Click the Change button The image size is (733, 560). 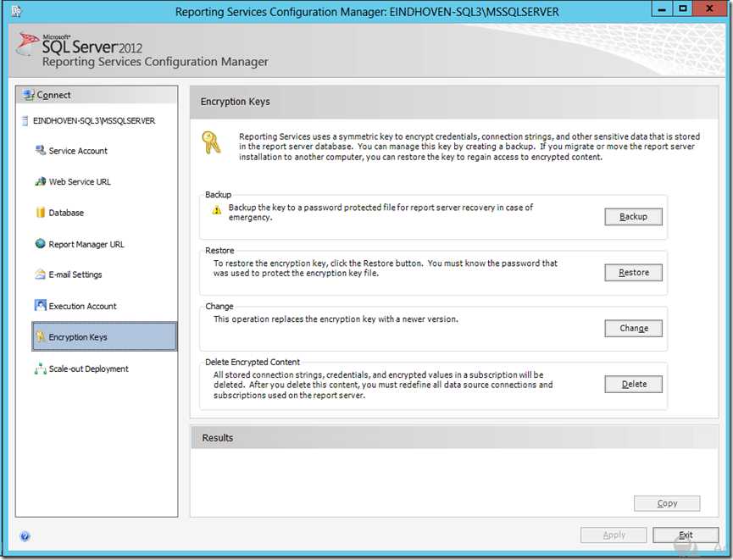[633, 328]
